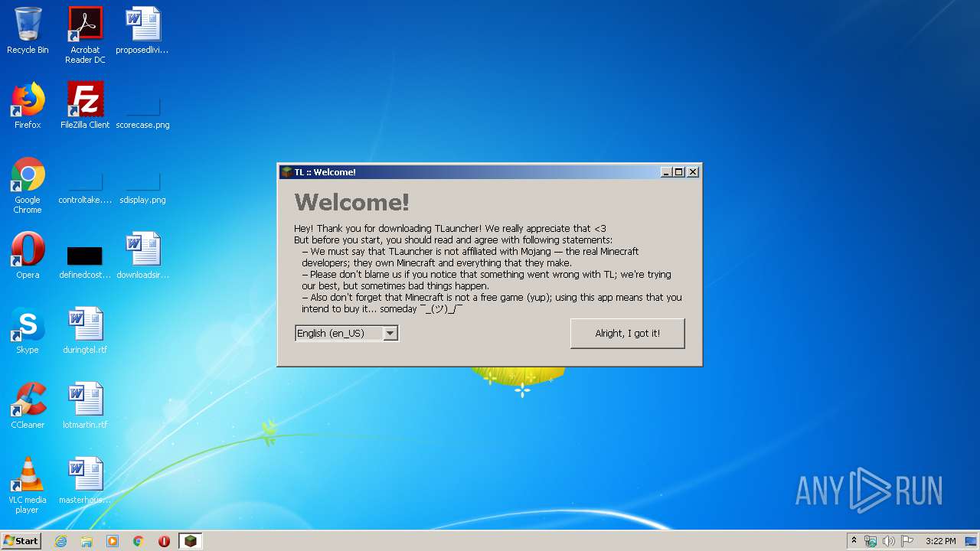
Task: Select the Skype desktop shortcut
Action: click(x=28, y=331)
